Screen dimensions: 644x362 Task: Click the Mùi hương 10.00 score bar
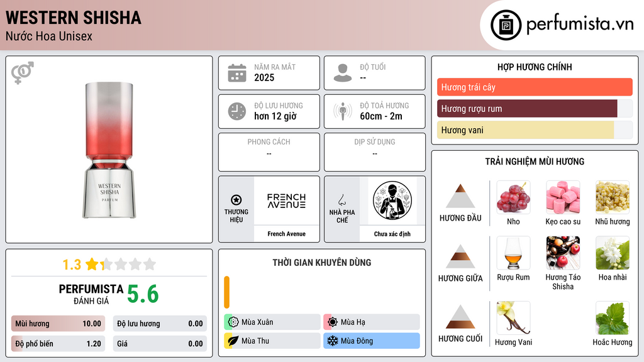pos(58,324)
